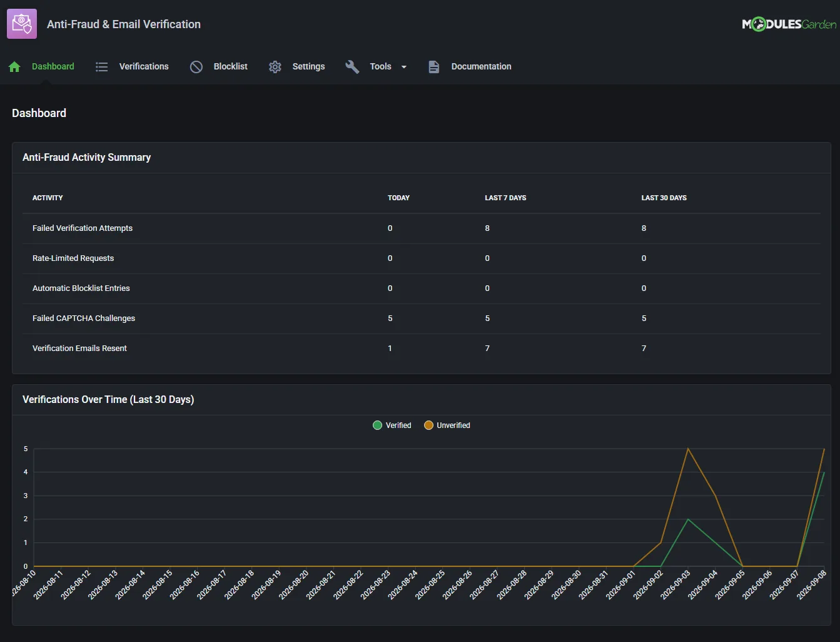Screen dimensions: 840x642
Task: Click the Documentation file icon
Action: (x=433, y=67)
